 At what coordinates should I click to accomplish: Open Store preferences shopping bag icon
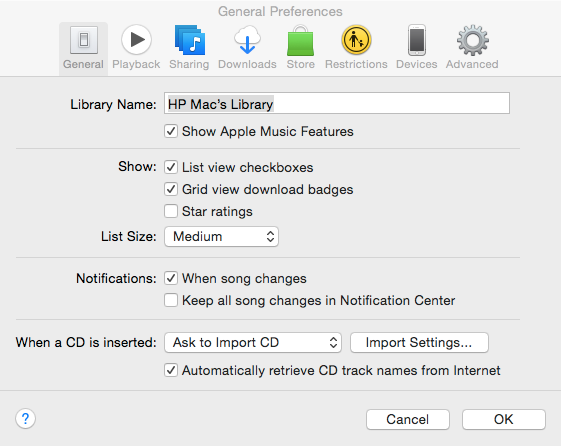301,40
